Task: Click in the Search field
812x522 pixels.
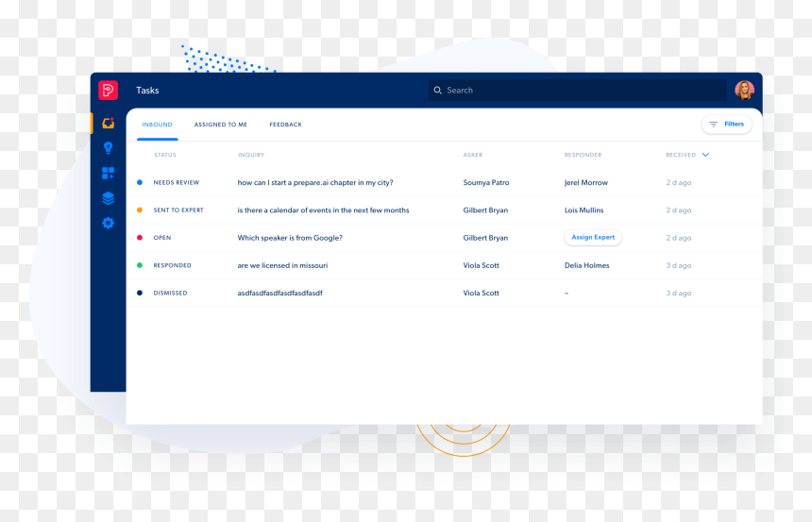Action: click(x=577, y=90)
